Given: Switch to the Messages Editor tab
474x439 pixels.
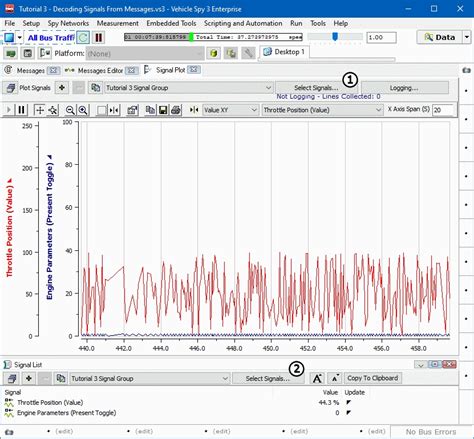Looking at the screenshot, I should point(100,71).
